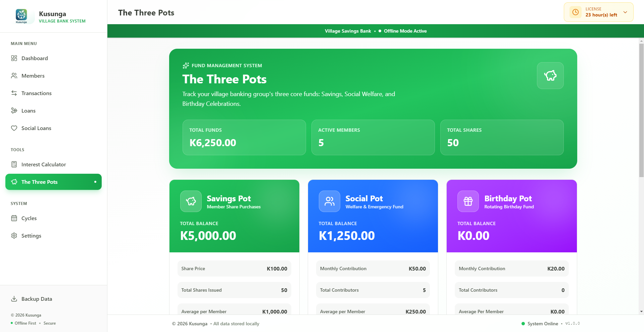
Task: Open the Interest Calculator calculator icon
Action: (x=14, y=164)
